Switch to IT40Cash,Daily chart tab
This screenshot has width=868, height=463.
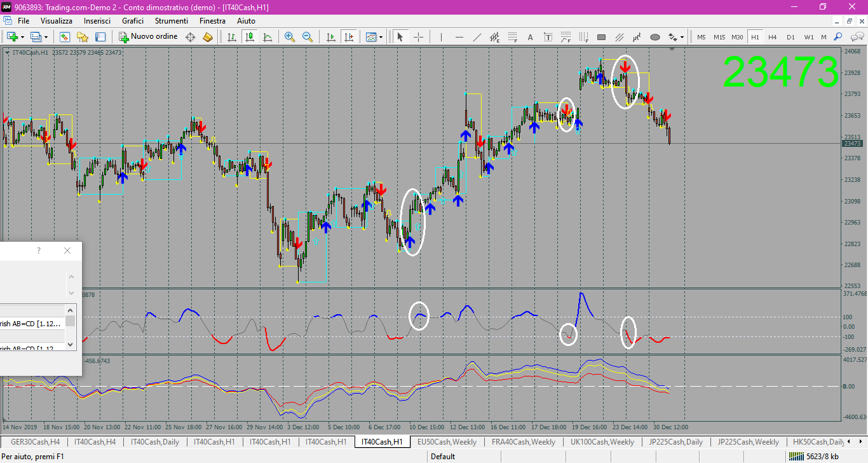tap(155, 442)
